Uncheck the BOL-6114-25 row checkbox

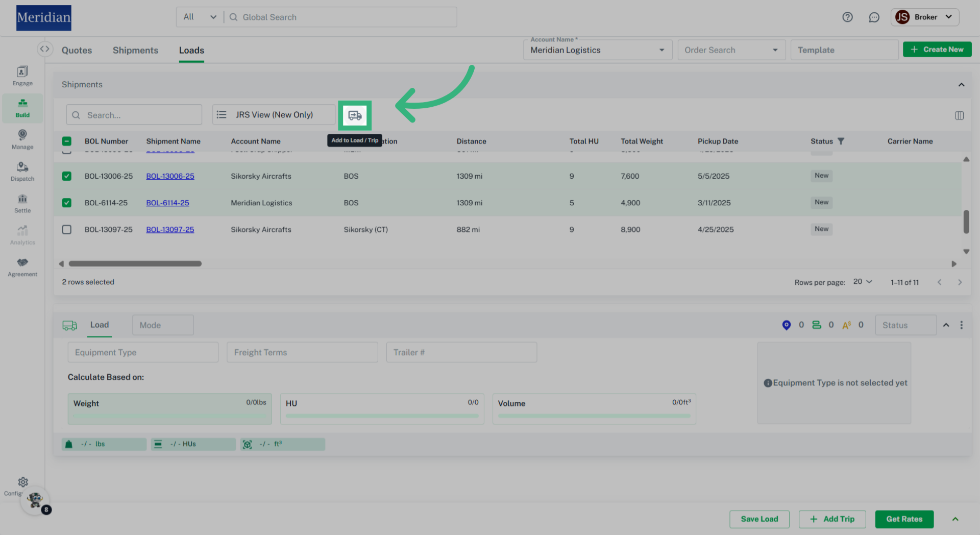pos(67,203)
